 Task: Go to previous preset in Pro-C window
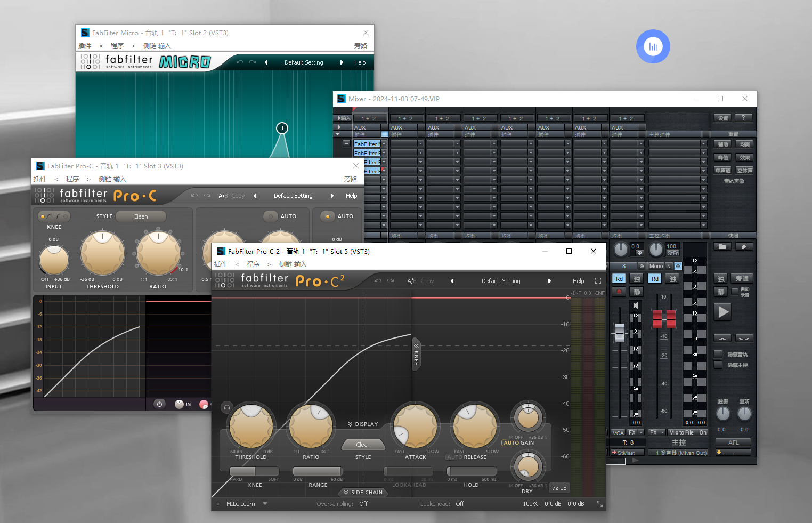pos(255,196)
